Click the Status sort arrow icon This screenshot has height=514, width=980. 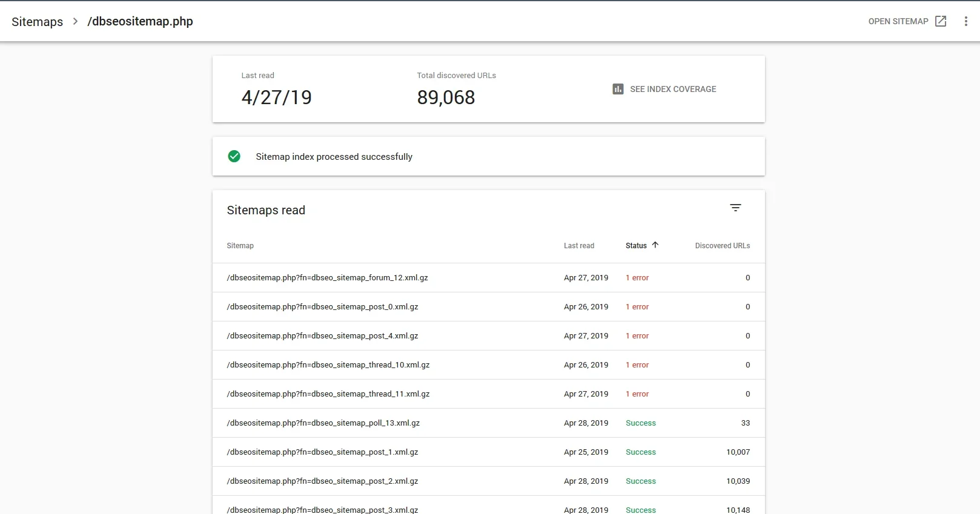(655, 245)
